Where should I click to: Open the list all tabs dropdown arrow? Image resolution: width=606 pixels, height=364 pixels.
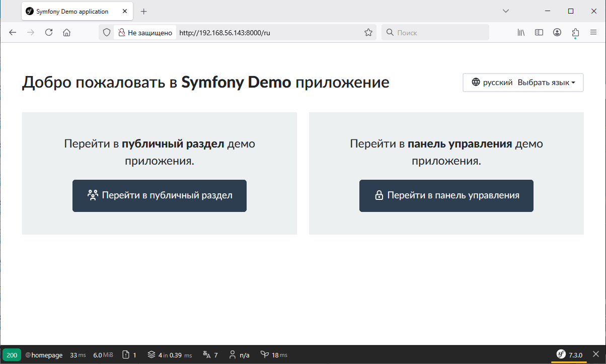[506, 11]
